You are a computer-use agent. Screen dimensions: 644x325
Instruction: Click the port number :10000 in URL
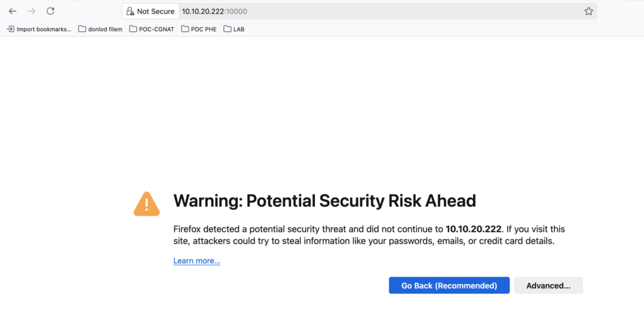(x=236, y=11)
